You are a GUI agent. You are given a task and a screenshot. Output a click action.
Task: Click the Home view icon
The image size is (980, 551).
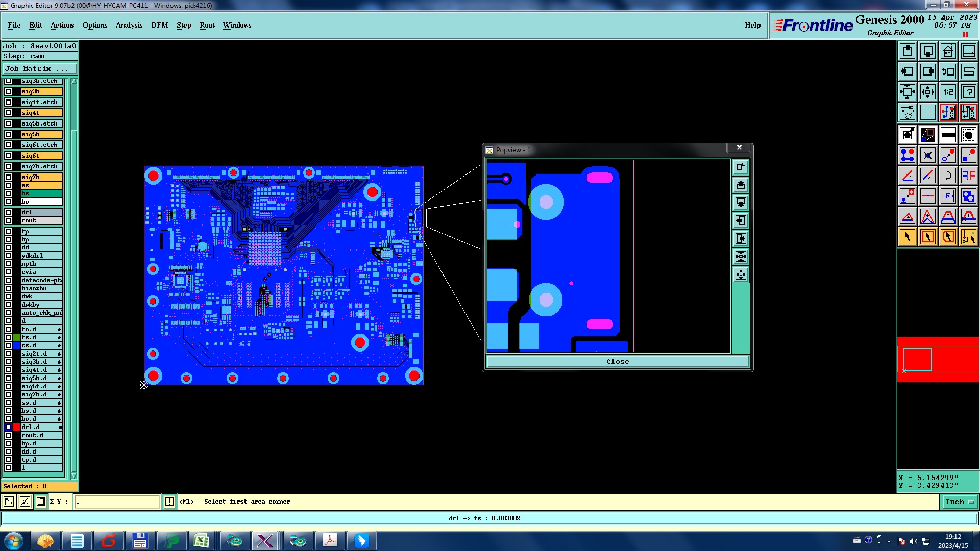tap(948, 51)
